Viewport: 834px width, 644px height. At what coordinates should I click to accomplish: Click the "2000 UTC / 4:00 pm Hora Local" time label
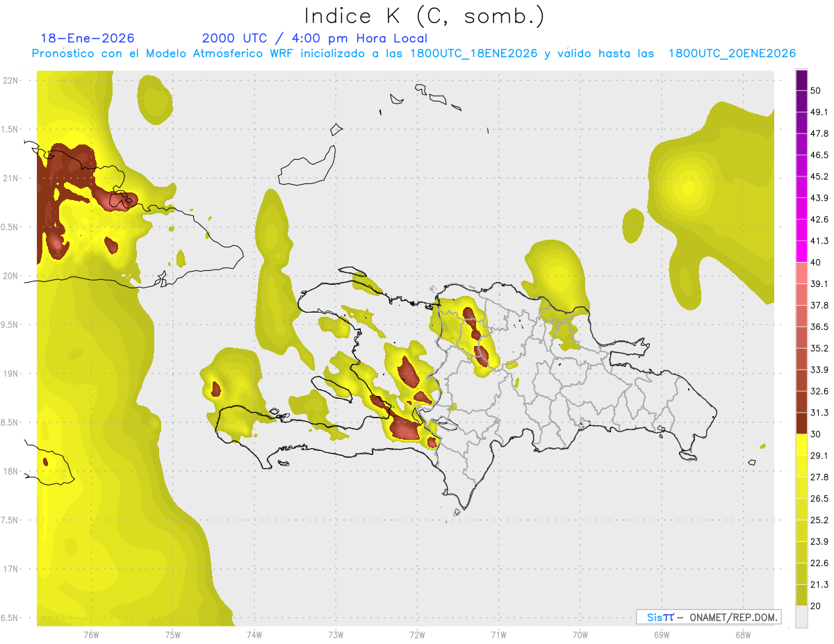(315, 38)
